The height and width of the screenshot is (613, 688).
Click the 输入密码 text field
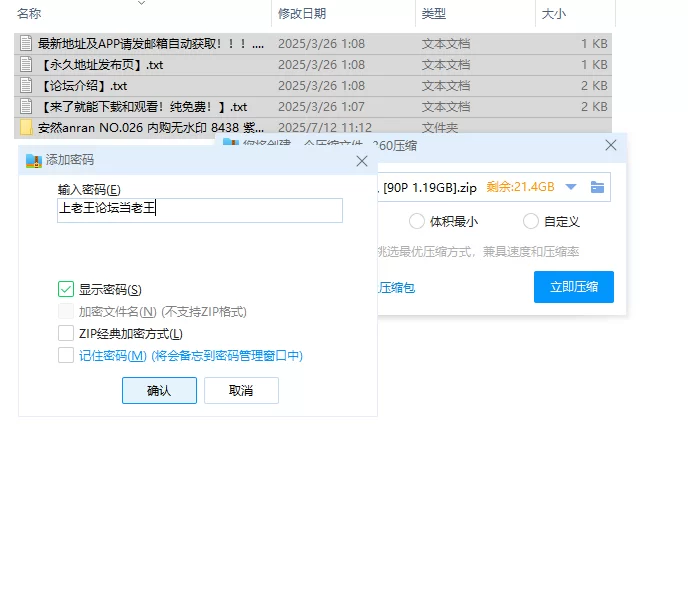200,210
